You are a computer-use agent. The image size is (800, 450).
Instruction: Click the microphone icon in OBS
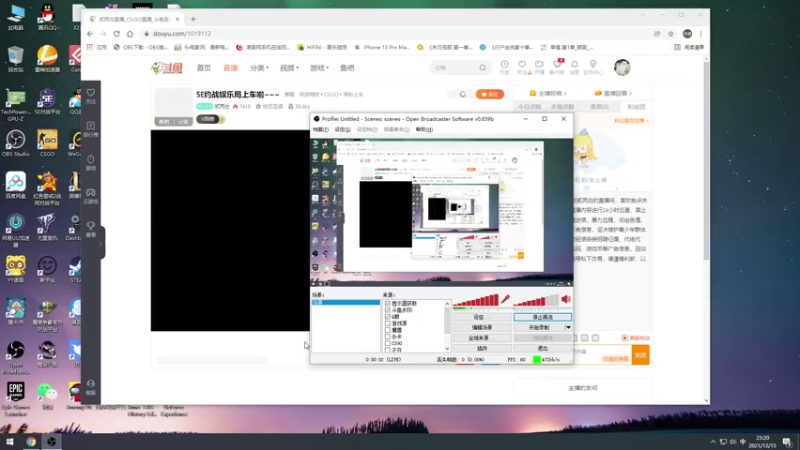pyautogui.click(x=505, y=299)
